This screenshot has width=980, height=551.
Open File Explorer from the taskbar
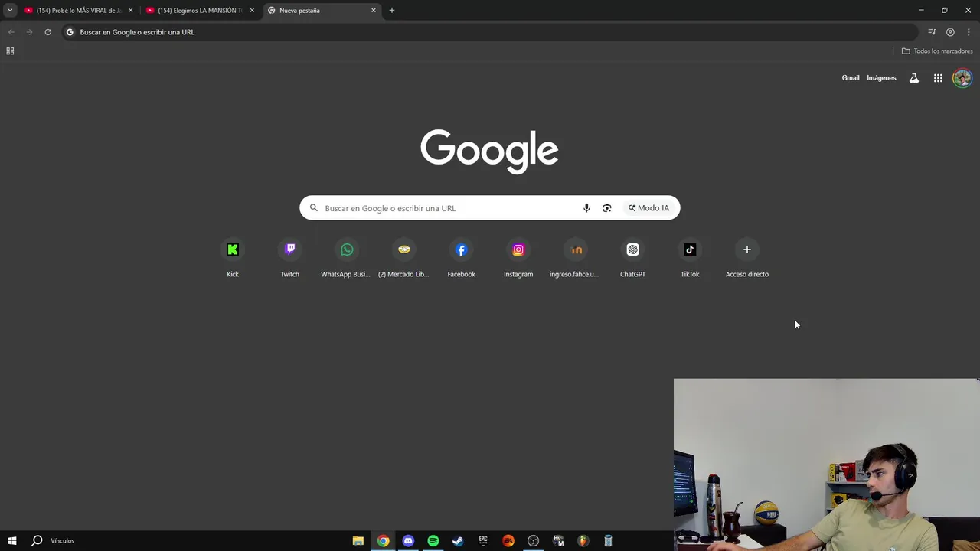pos(358,541)
